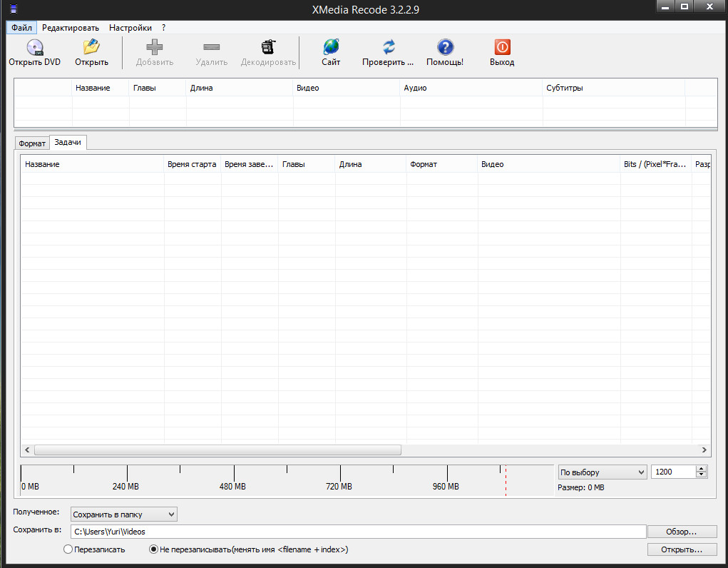Click the Видео column header in file list
Viewport: 728px width, 568px height.
click(347, 88)
